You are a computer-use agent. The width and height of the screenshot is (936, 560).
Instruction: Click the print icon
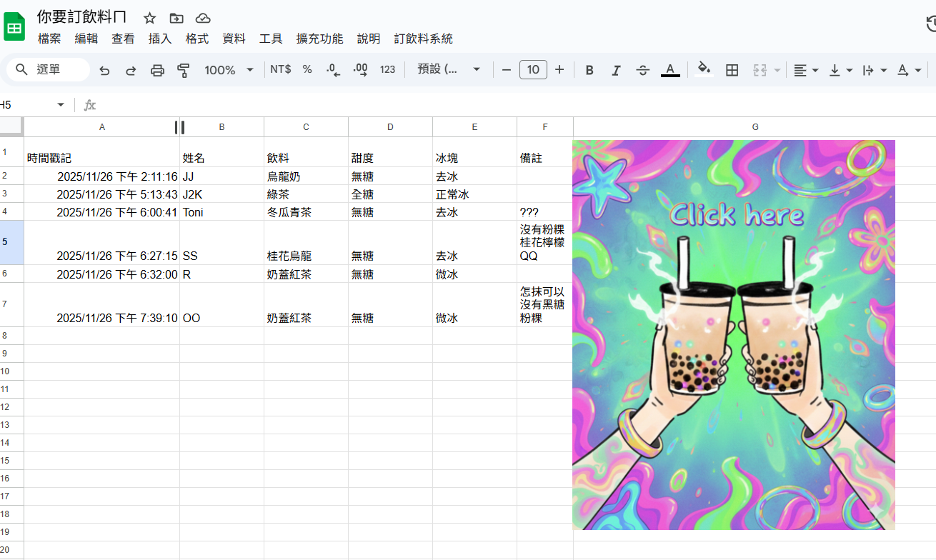click(x=157, y=70)
